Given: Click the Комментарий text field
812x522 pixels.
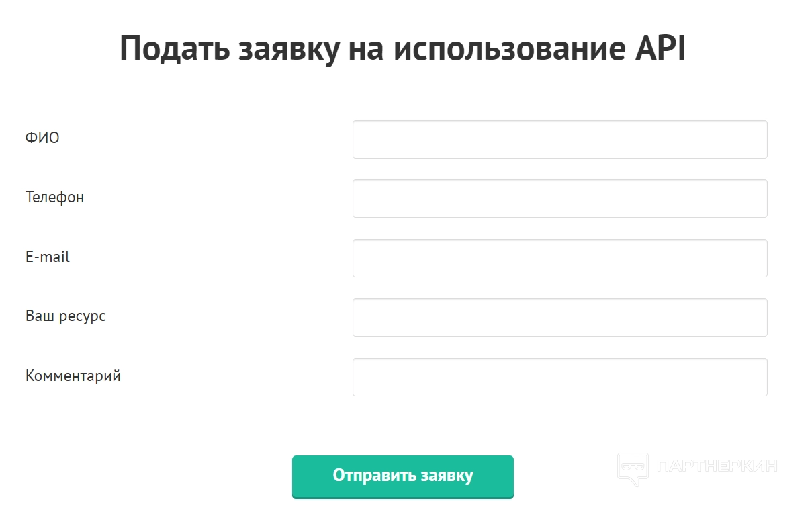Looking at the screenshot, I should click(559, 377).
